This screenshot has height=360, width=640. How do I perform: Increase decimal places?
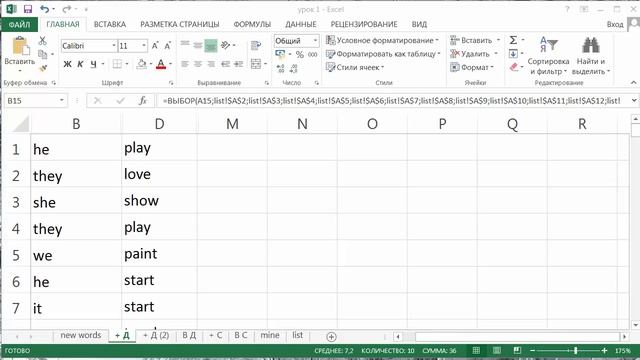coord(280,69)
